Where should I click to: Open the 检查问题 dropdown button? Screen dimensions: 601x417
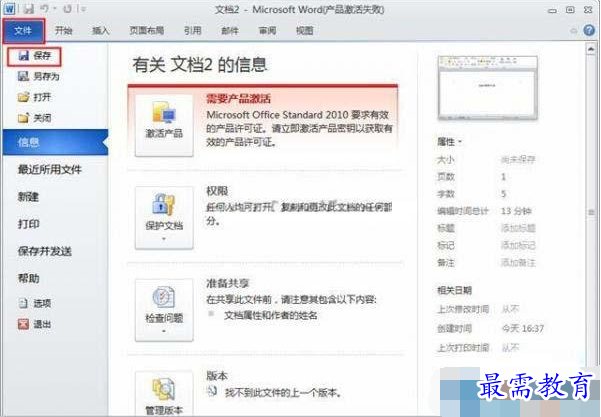pos(164,310)
